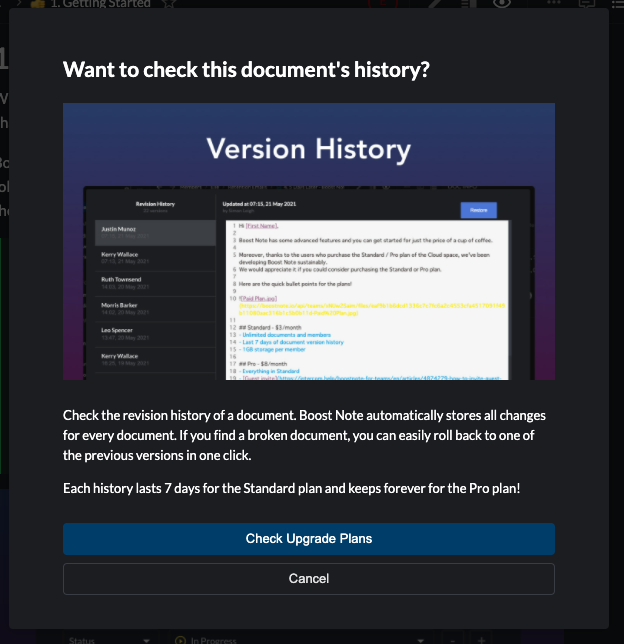Click the Check Upgrade Plans button

pyautogui.click(x=309, y=538)
